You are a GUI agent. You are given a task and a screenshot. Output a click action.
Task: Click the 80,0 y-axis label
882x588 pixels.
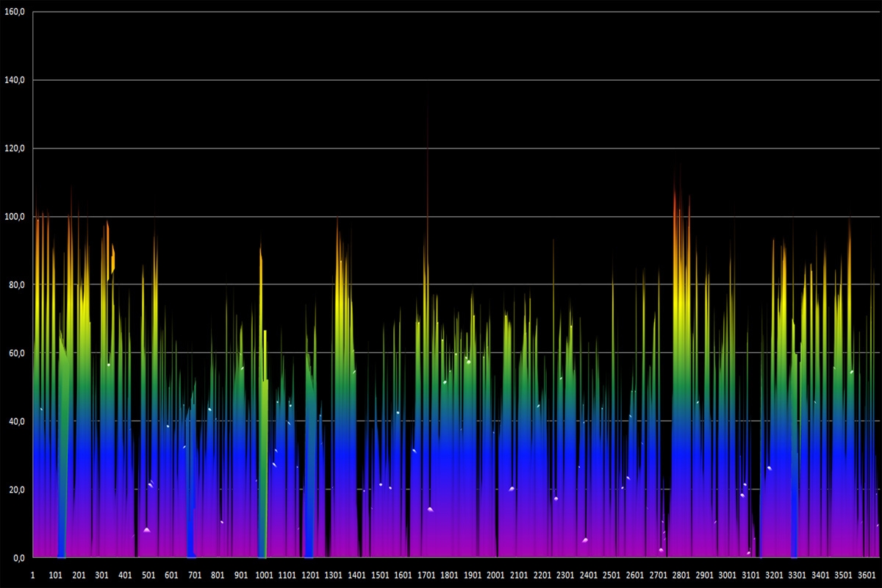pos(18,285)
